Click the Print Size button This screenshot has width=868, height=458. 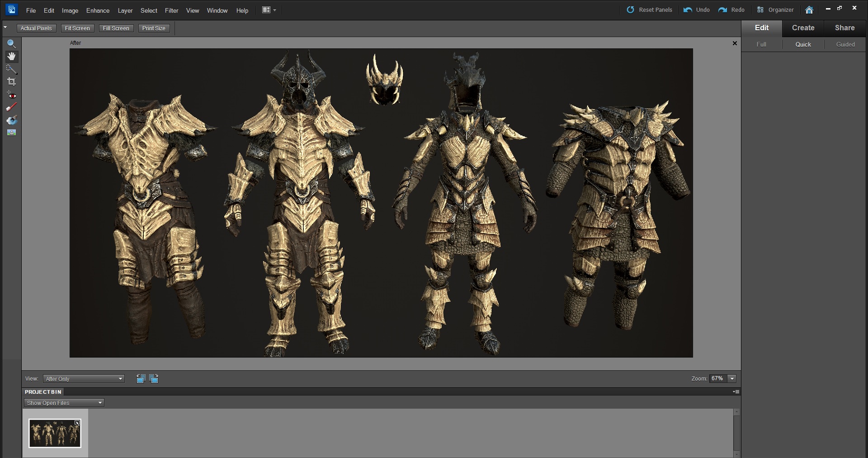tap(154, 28)
